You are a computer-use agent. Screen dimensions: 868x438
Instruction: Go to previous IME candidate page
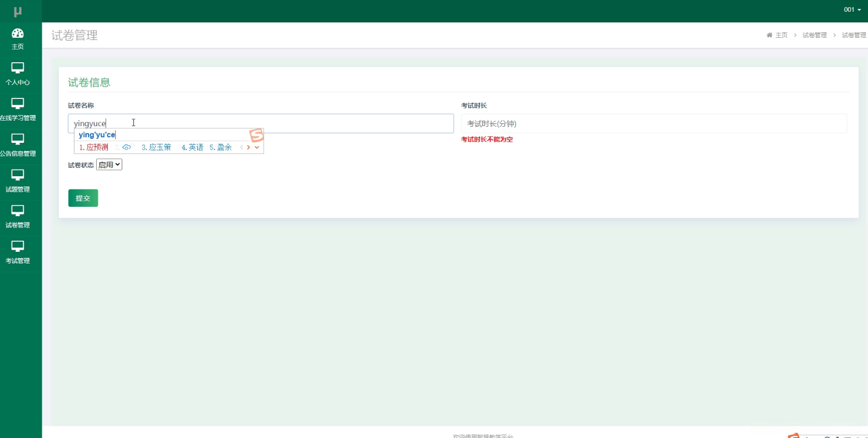pos(241,147)
